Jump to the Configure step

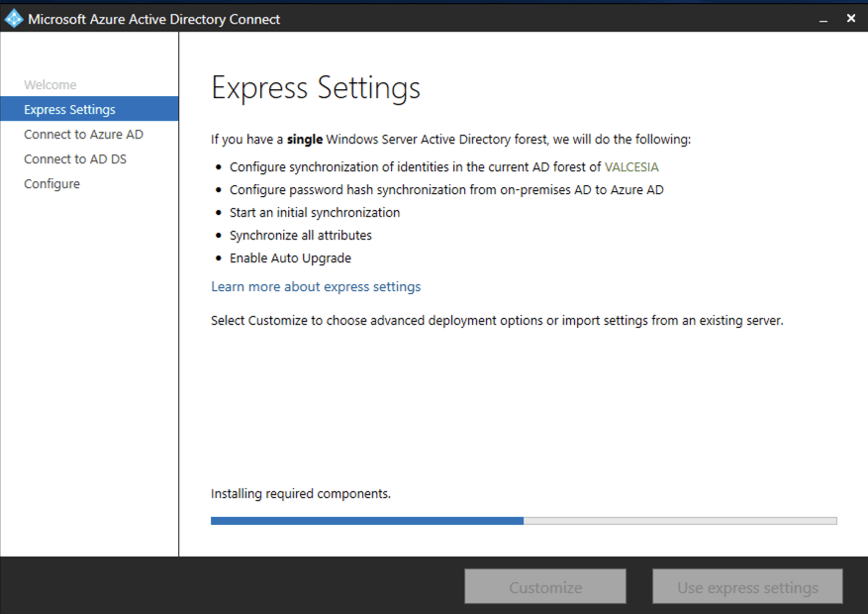(51, 184)
